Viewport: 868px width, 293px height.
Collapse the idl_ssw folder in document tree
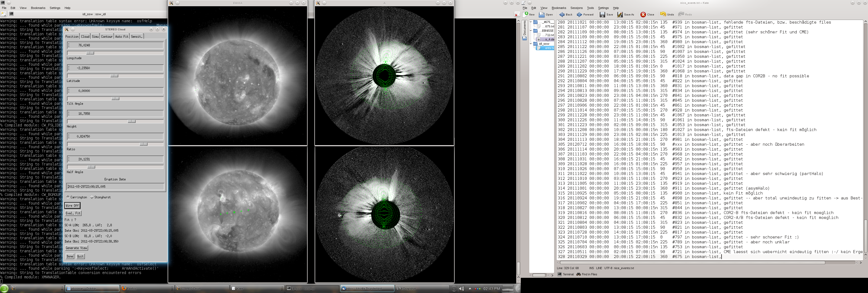(x=531, y=44)
